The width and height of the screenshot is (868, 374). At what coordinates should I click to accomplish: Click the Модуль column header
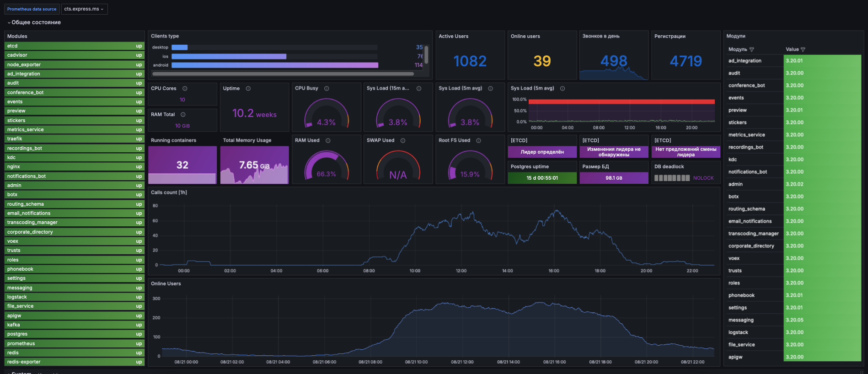pyautogui.click(x=738, y=49)
